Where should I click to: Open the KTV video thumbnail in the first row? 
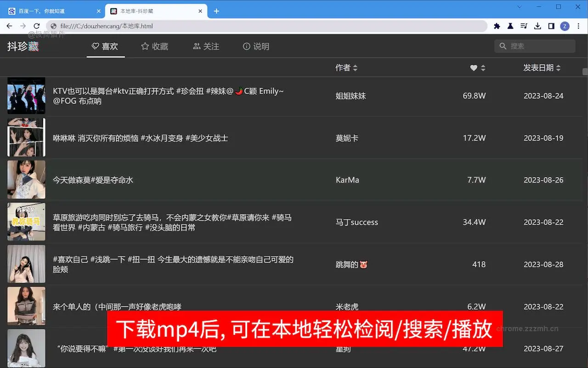(x=26, y=95)
